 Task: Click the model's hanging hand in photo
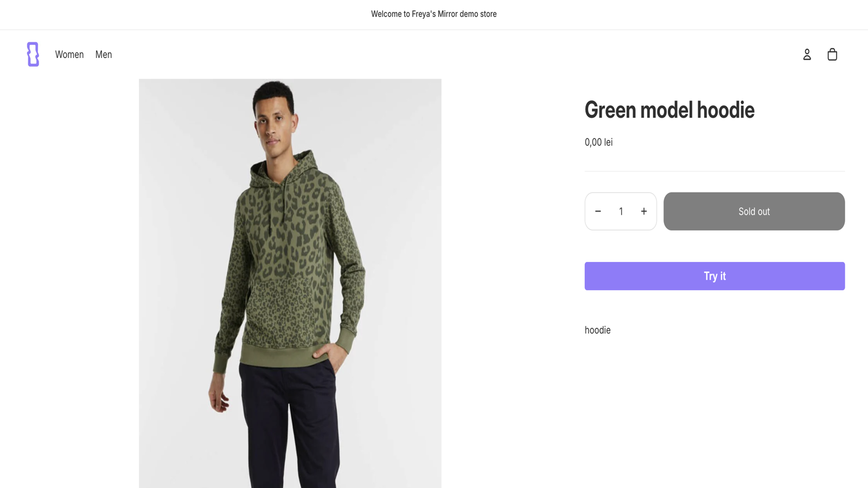pos(220,399)
